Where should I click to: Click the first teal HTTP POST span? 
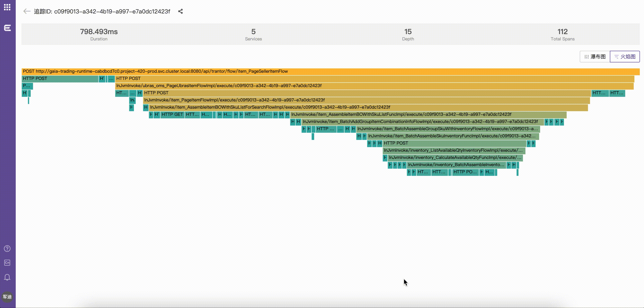click(x=60, y=79)
